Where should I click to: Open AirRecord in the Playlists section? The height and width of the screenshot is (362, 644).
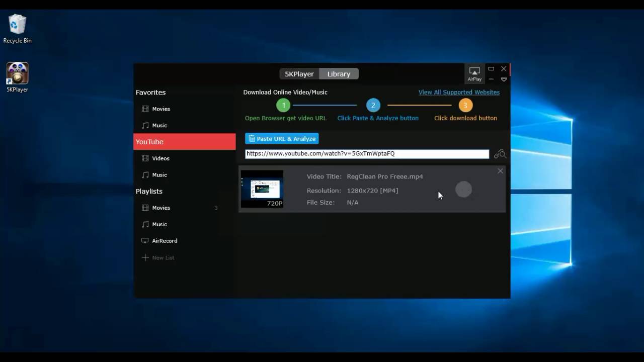165,240
